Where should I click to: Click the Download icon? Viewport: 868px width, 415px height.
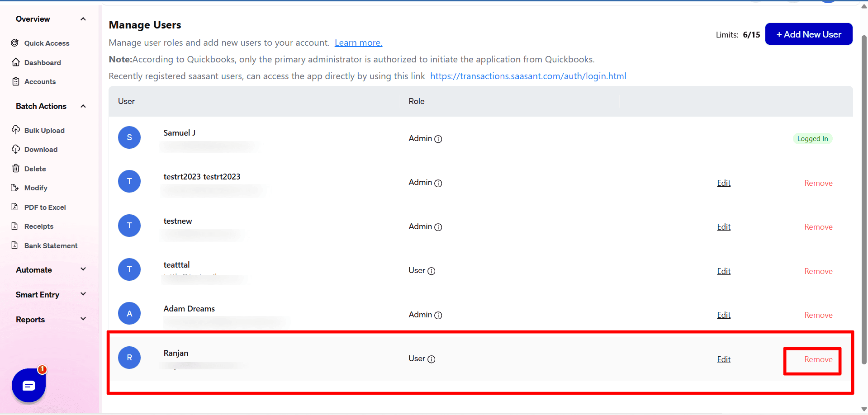pyautogui.click(x=15, y=149)
